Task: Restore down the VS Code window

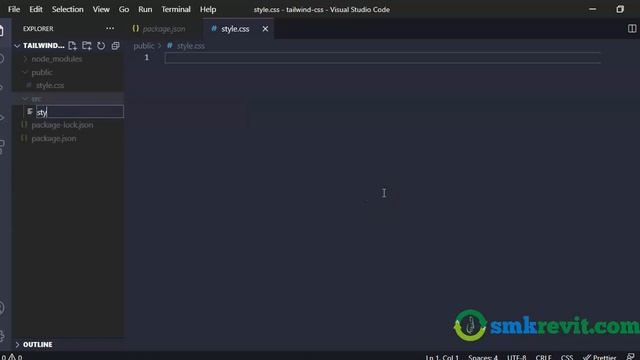Action: pyautogui.click(x=620, y=9)
